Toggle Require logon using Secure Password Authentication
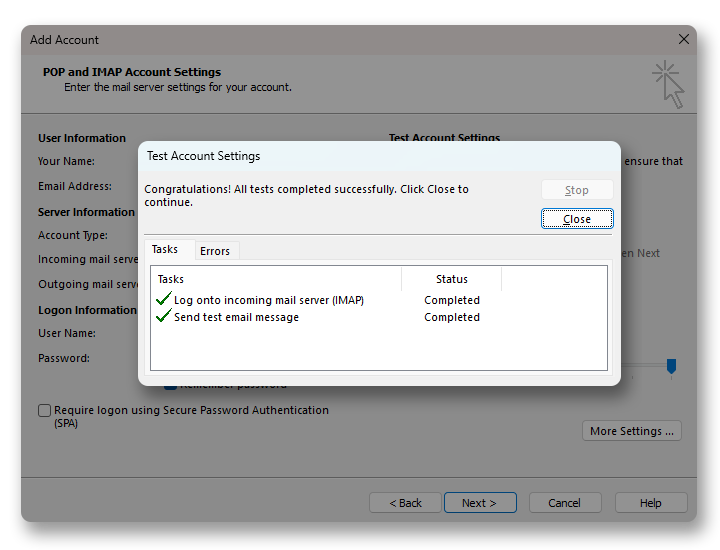The image size is (720, 550). [44, 410]
